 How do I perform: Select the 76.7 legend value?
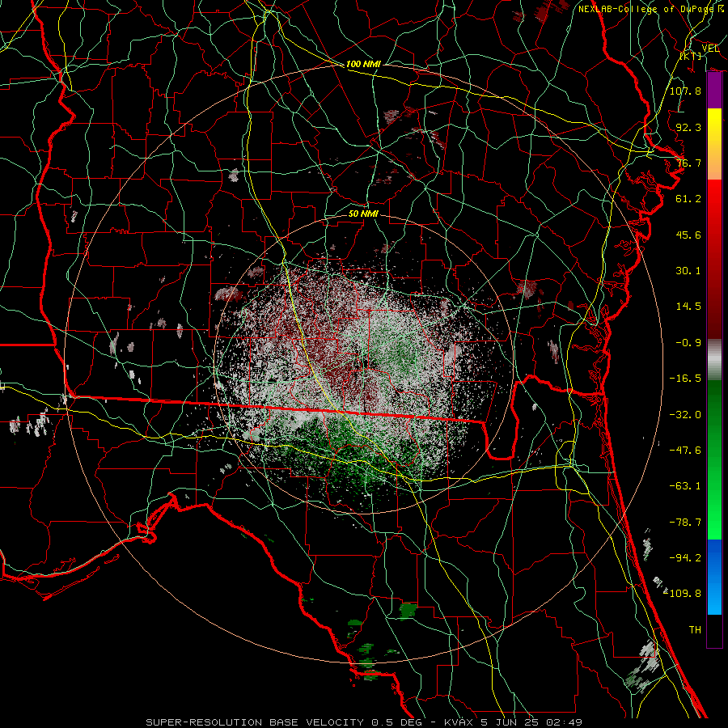tap(688, 163)
